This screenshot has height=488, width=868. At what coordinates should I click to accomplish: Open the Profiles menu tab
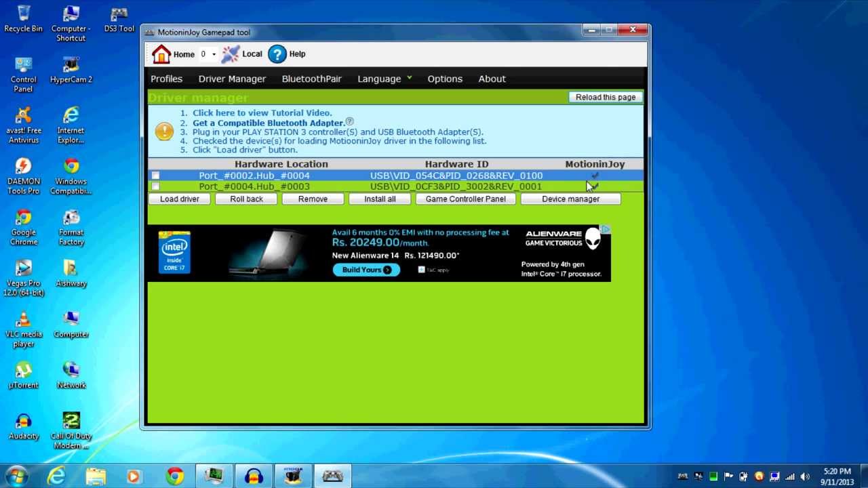(166, 79)
